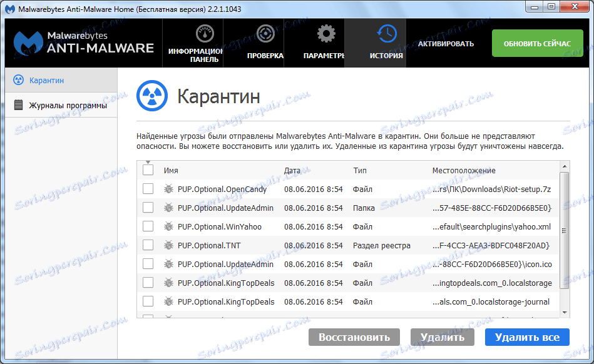Screen dimensions: 594x364
Task: Select the PUP.Optional.OpenCandy name text
Action: coord(222,189)
